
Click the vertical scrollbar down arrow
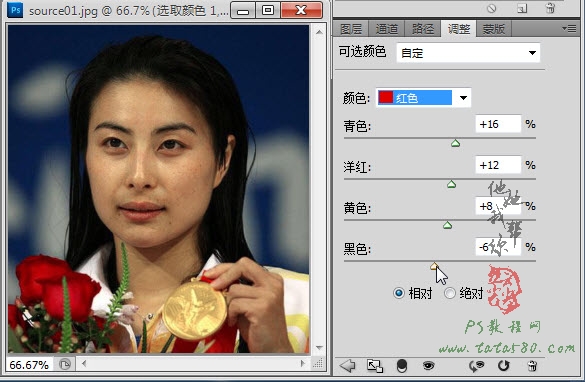(x=319, y=348)
